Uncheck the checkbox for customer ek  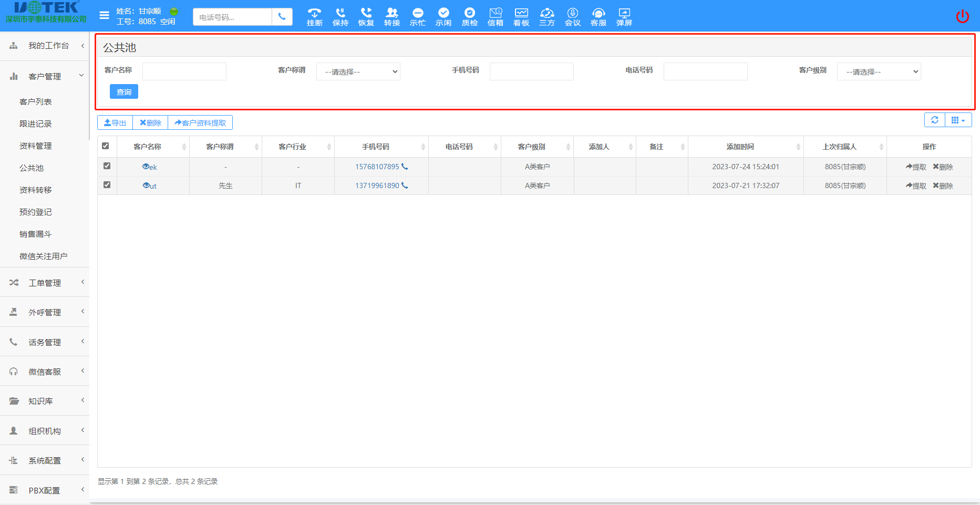click(x=107, y=166)
